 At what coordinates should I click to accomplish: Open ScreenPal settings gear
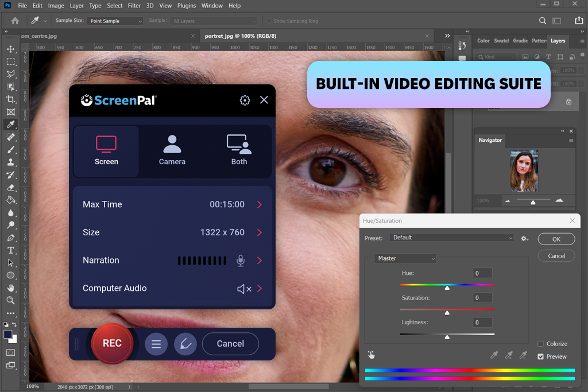click(245, 100)
